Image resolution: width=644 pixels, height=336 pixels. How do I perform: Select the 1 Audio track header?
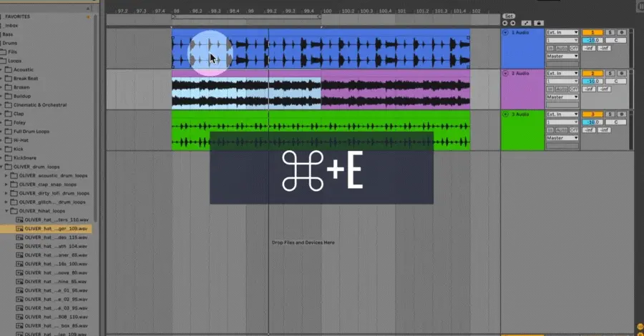point(522,49)
